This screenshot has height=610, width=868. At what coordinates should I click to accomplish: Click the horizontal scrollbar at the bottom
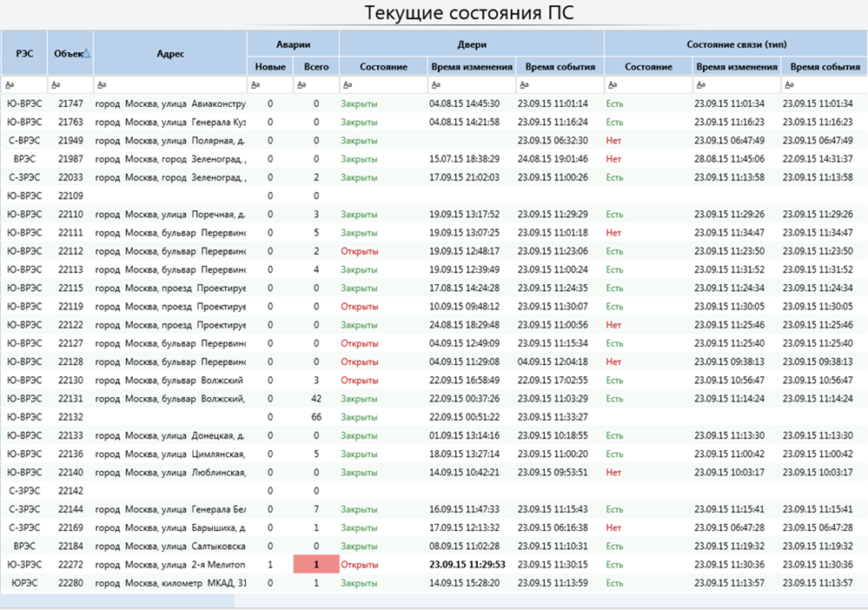(117, 600)
